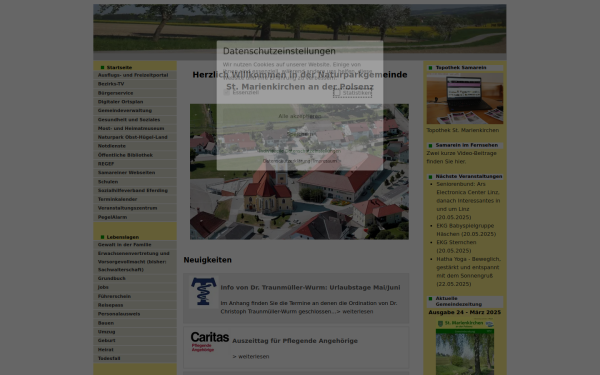Image resolution: width=600 pixels, height=375 pixels.
Task: Open Führerschein under Lebenslagen
Action: 135,296
